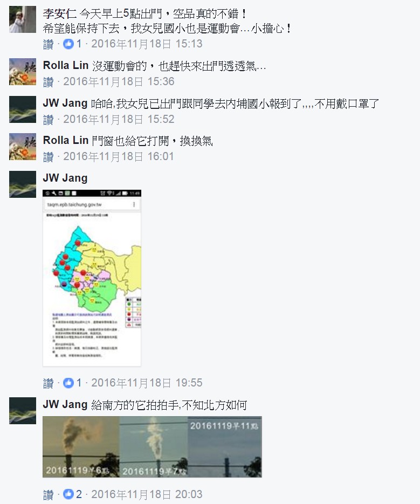Like JW Jang's 15:52 comment with 讚
Viewport: 420px width, 504px height.
tap(48, 120)
